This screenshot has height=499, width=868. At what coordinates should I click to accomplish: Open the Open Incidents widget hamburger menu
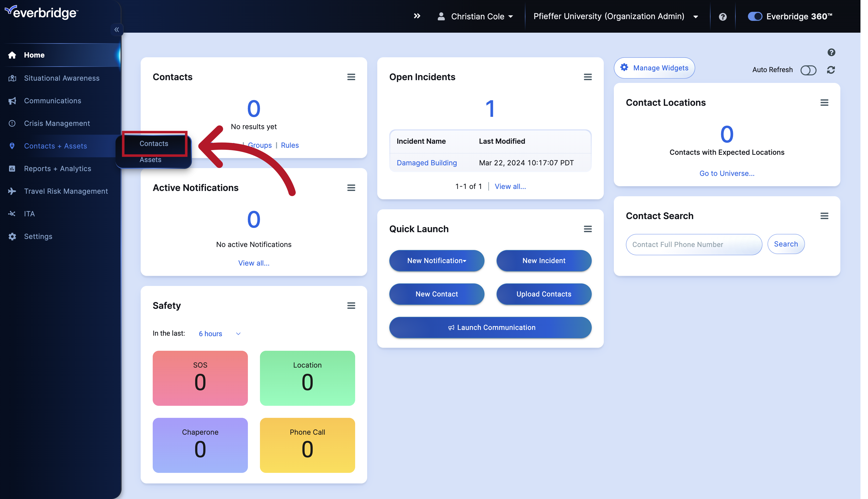pos(588,77)
